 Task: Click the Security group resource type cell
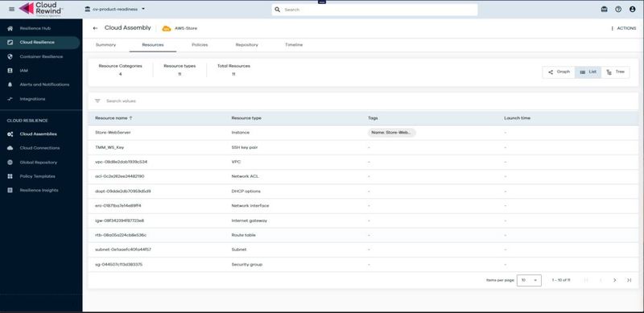pos(247,265)
